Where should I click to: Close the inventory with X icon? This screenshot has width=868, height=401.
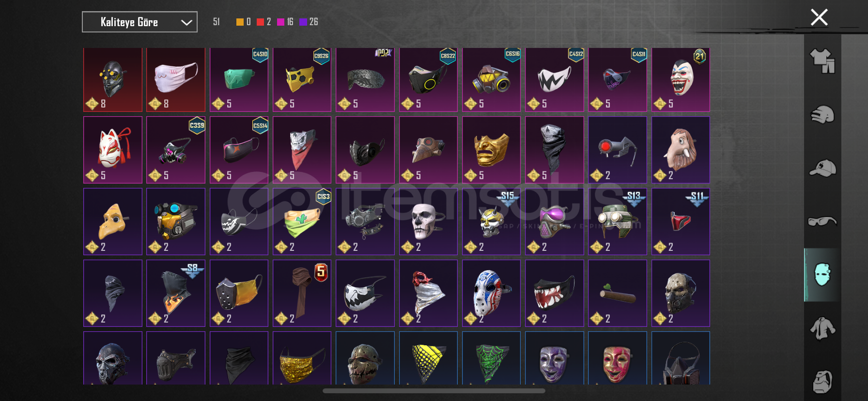(x=819, y=17)
